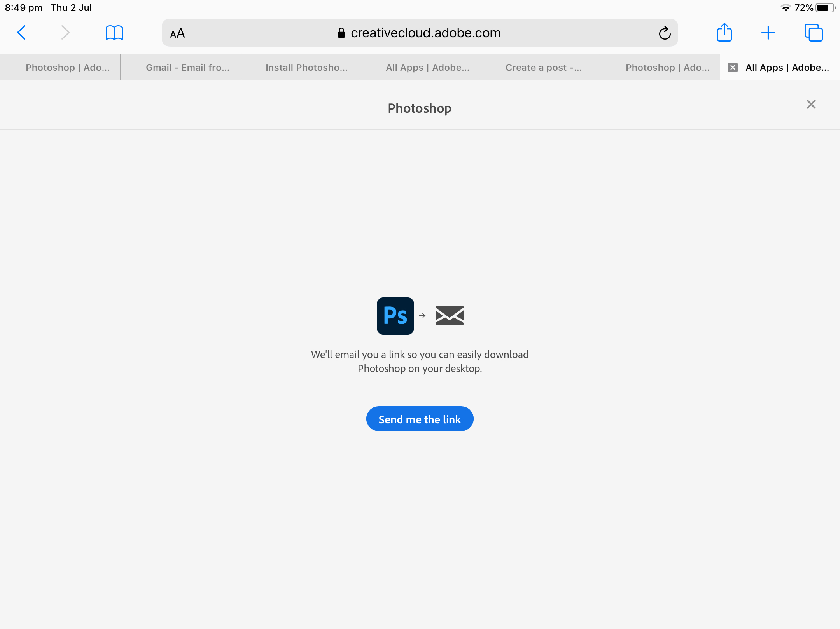Click 'Send me the link' button

tap(420, 419)
